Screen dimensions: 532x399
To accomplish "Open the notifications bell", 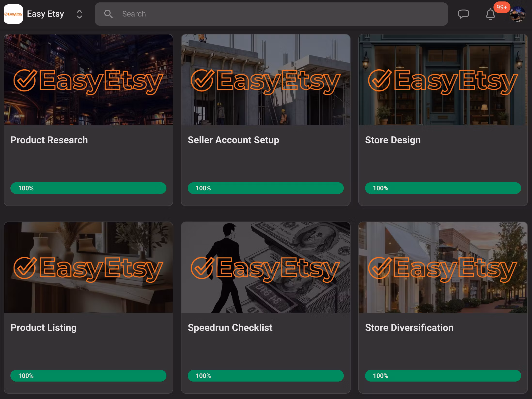I will pyautogui.click(x=490, y=14).
